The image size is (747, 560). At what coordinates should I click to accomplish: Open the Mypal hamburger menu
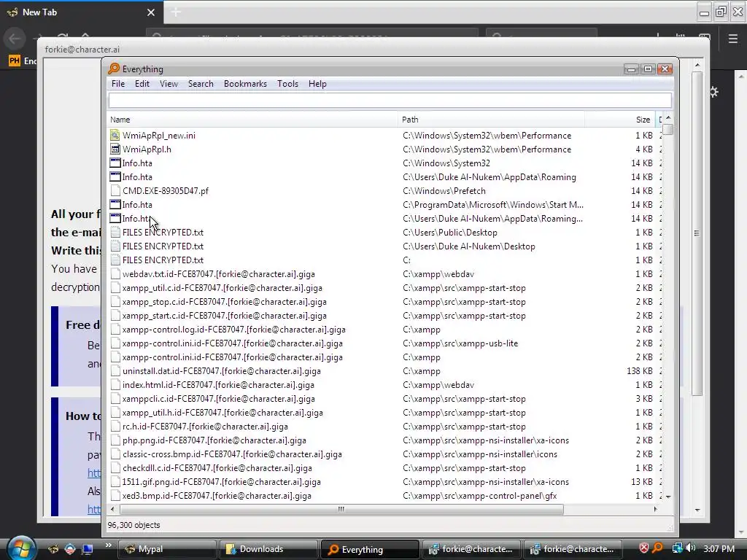[732, 39]
